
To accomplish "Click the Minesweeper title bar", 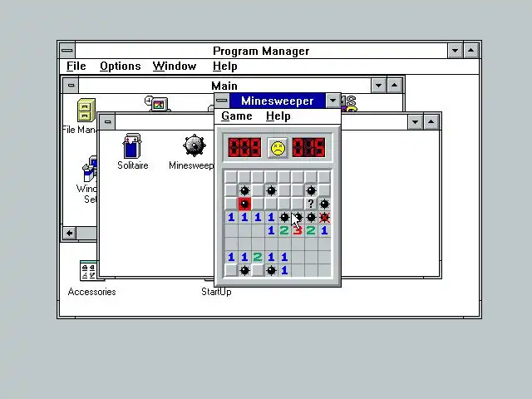I will [277, 101].
